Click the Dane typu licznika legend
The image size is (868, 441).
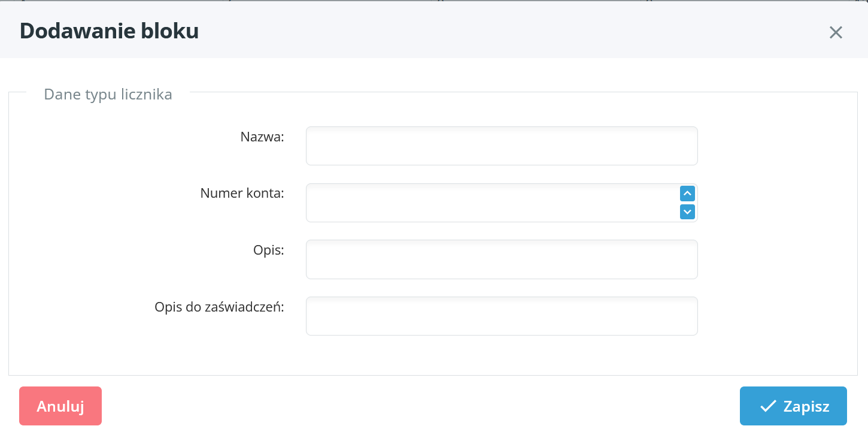(108, 94)
